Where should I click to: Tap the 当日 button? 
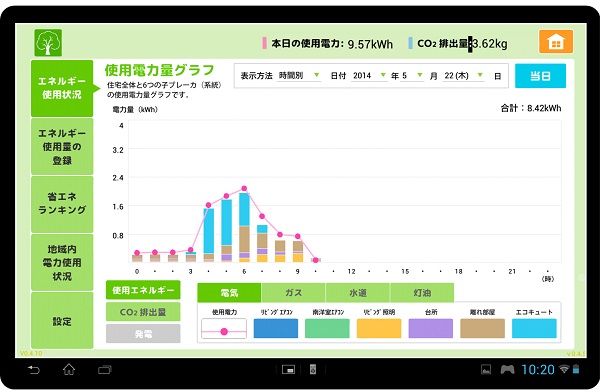[x=540, y=76]
